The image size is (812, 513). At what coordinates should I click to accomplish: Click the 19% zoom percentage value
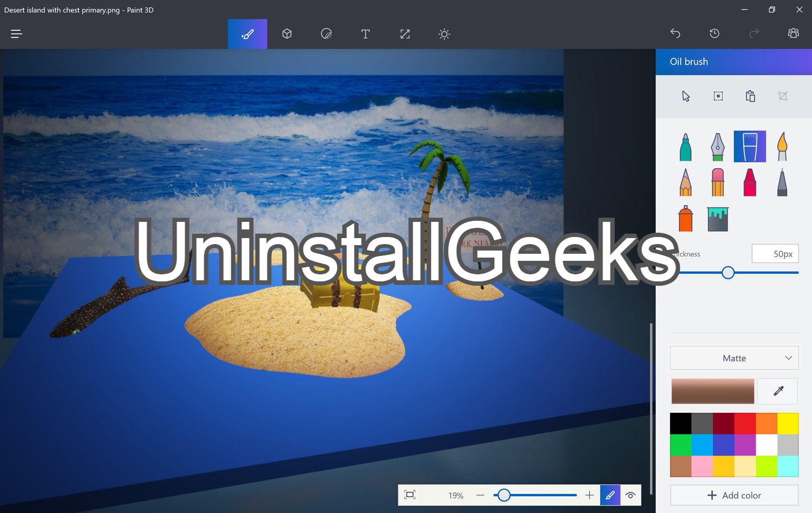click(456, 495)
